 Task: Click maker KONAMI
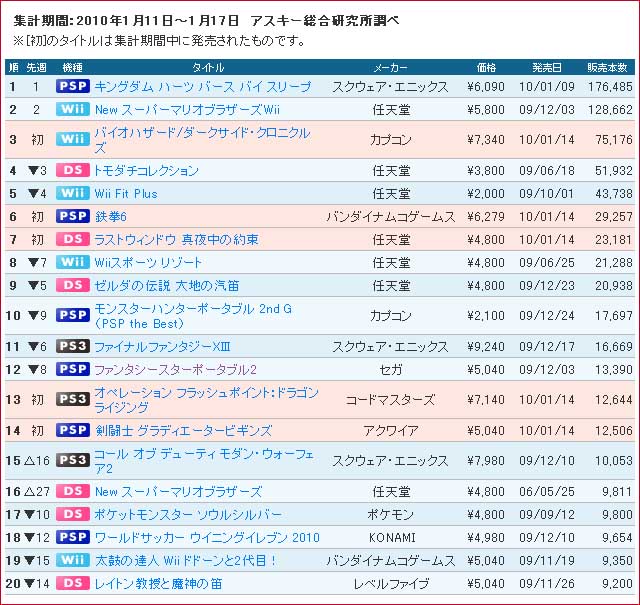coord(392,537)
